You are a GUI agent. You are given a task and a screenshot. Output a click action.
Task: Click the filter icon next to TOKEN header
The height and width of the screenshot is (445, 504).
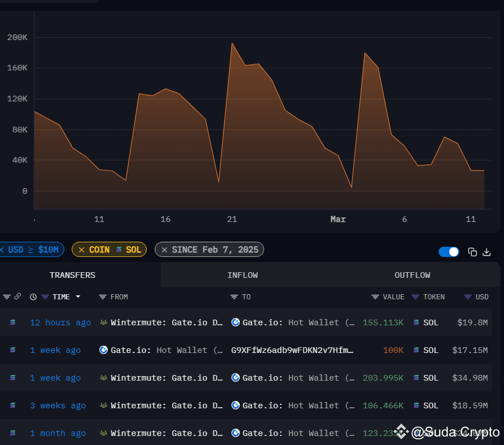tap(415, 296)
